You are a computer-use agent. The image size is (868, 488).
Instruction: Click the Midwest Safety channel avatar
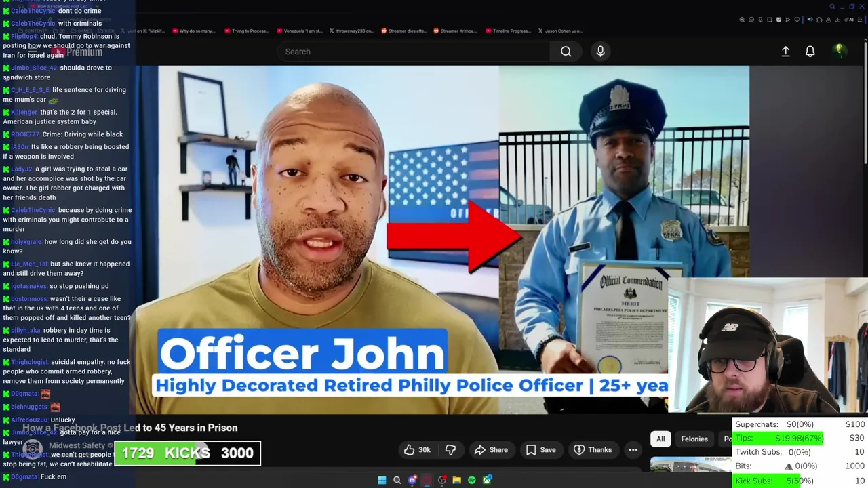click(x=33, y=449)
